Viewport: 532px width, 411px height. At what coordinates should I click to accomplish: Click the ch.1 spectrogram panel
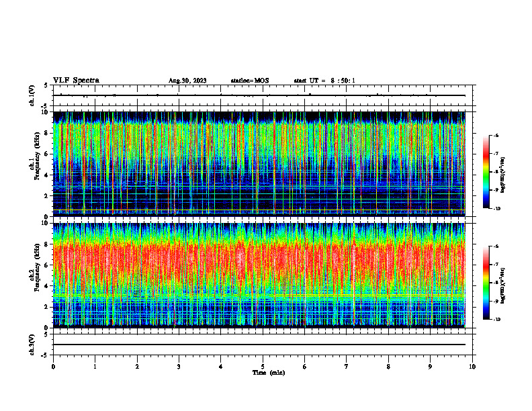[x=259, y=164]
